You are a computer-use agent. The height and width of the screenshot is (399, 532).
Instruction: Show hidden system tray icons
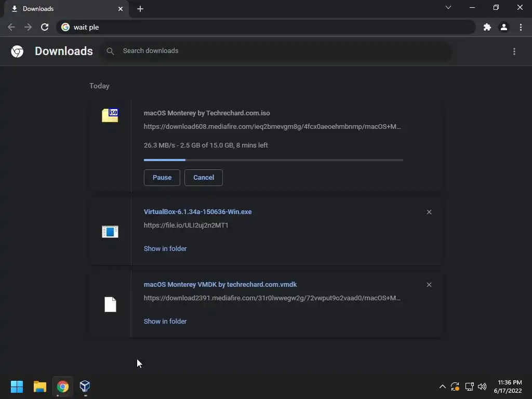click(x=443, y=387)
